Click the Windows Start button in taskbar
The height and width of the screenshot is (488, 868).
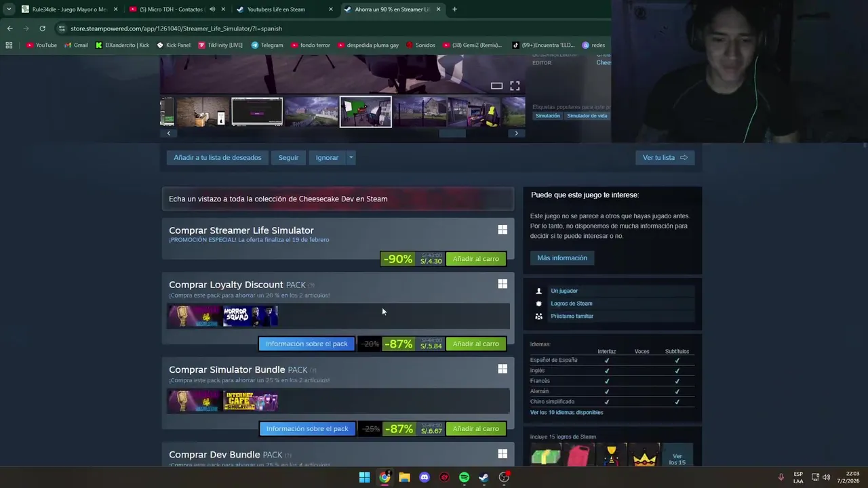(364, 477)
